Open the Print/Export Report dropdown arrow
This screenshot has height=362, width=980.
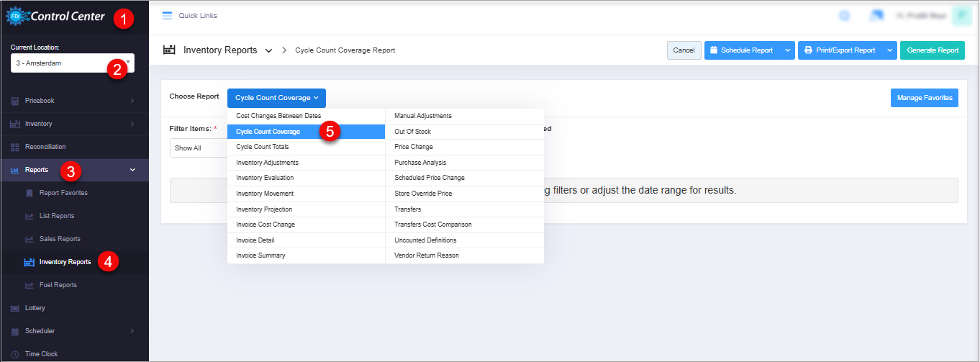pyautogui.click(x=889, y=50)
